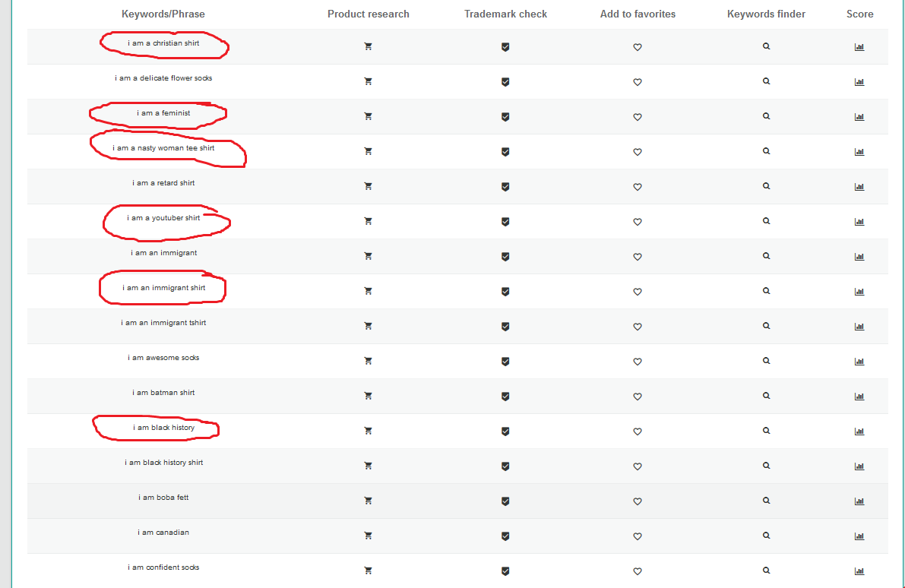The image size is (905, 588).
Task: Select keyword 'i am a feminist'
Action: tap(163, 113)
